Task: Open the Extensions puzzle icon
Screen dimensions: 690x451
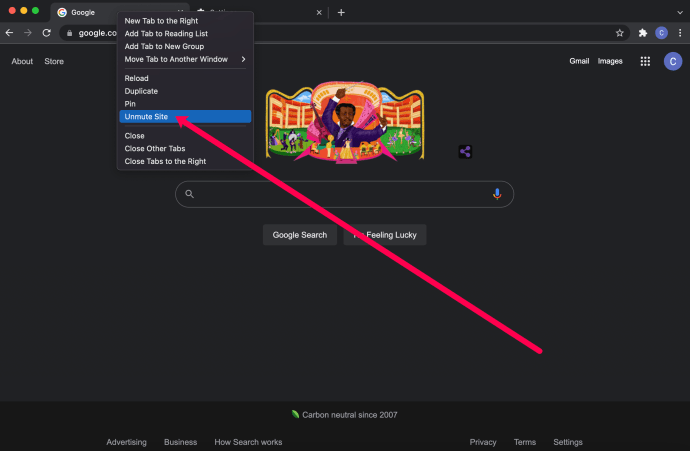Action: click(x=643, y=33)
